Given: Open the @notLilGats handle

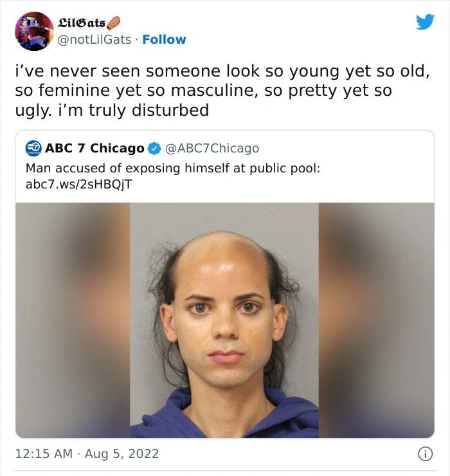Looking at the screenshot, I should click(94, 39).
